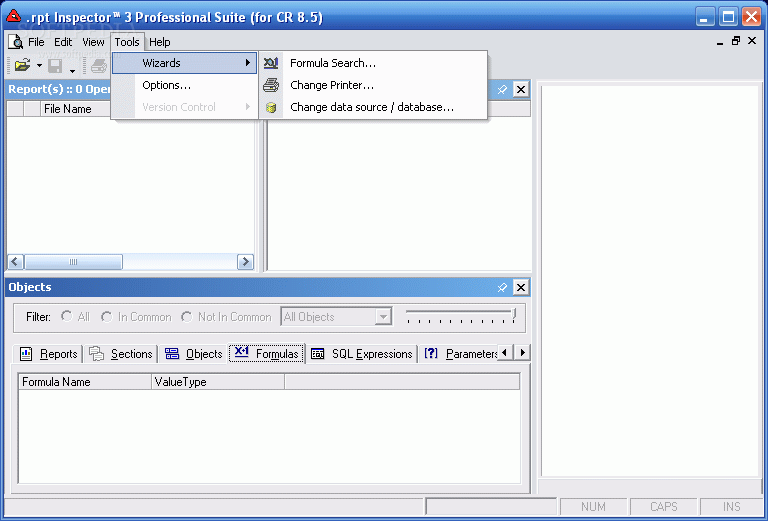Minimize the inner document window

(720, 42)
